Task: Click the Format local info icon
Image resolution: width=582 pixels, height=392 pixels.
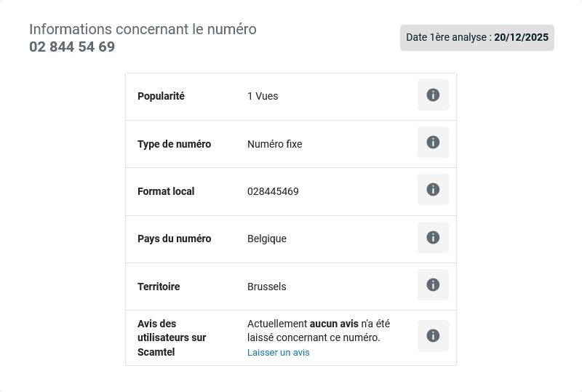Action: click(x=433, y=189)
